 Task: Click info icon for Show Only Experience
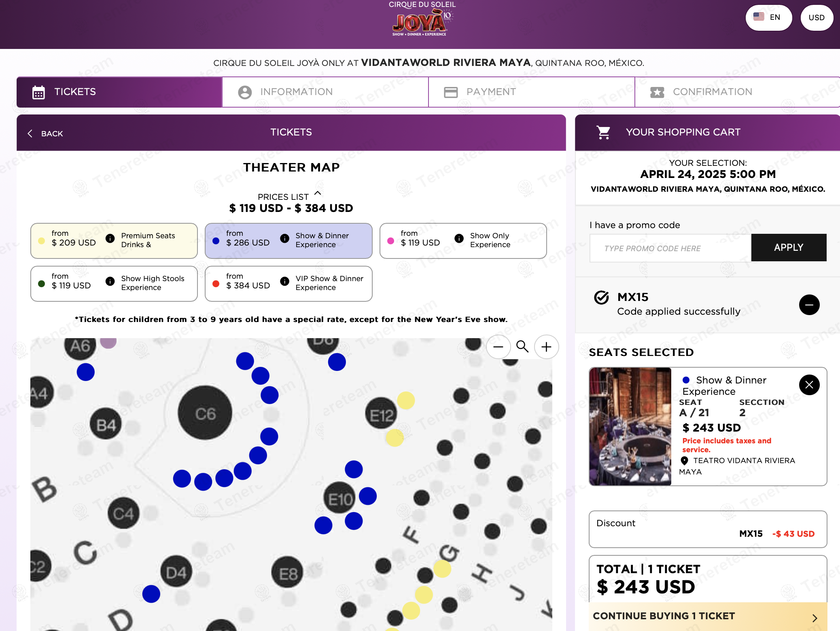[459, 239]
